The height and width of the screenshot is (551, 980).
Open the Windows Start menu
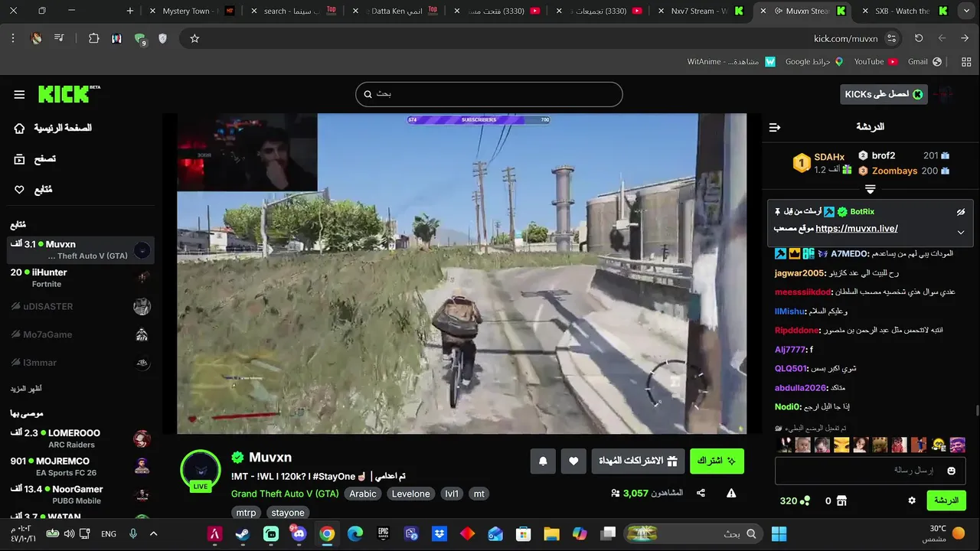click(x=779, y=533)
